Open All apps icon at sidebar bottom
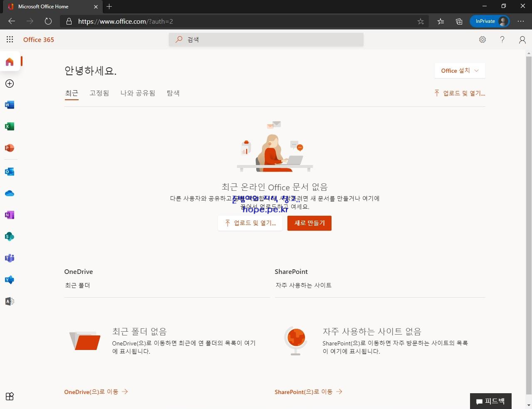 pos(10,396)
